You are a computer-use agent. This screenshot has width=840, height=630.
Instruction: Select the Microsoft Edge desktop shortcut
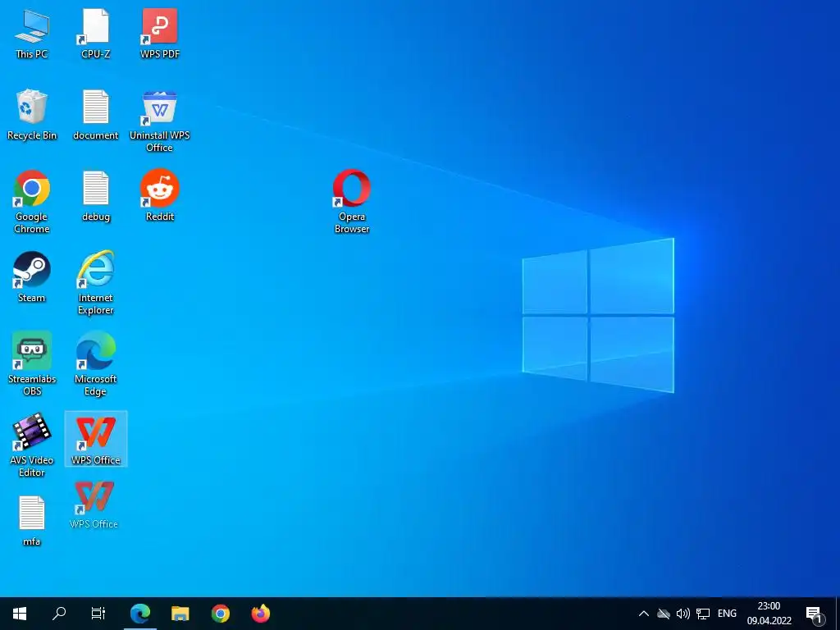pos(96,364)
